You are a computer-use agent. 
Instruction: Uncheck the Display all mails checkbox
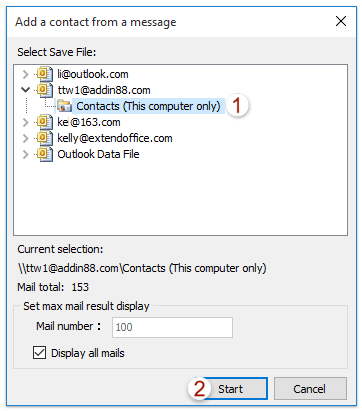coord(39,353)
